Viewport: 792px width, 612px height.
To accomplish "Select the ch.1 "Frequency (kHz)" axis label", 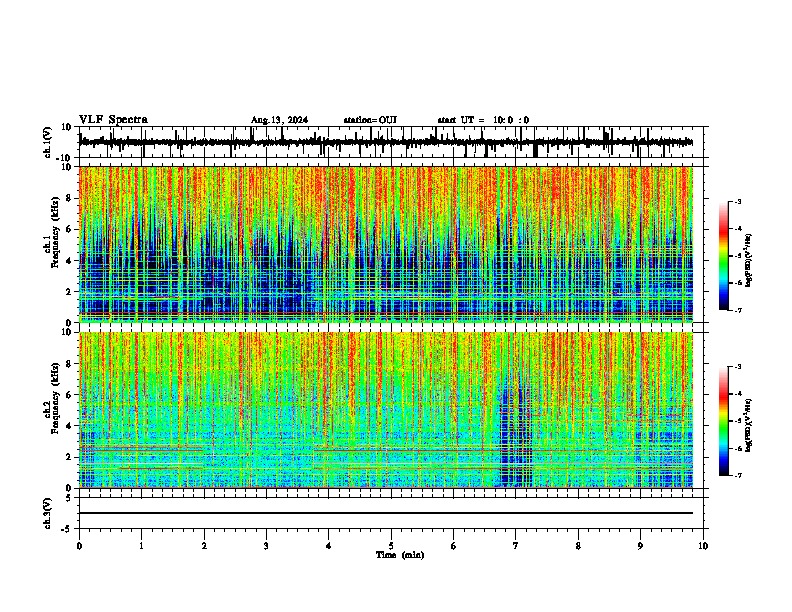I will pyautogui.click(x=55, y=233).
